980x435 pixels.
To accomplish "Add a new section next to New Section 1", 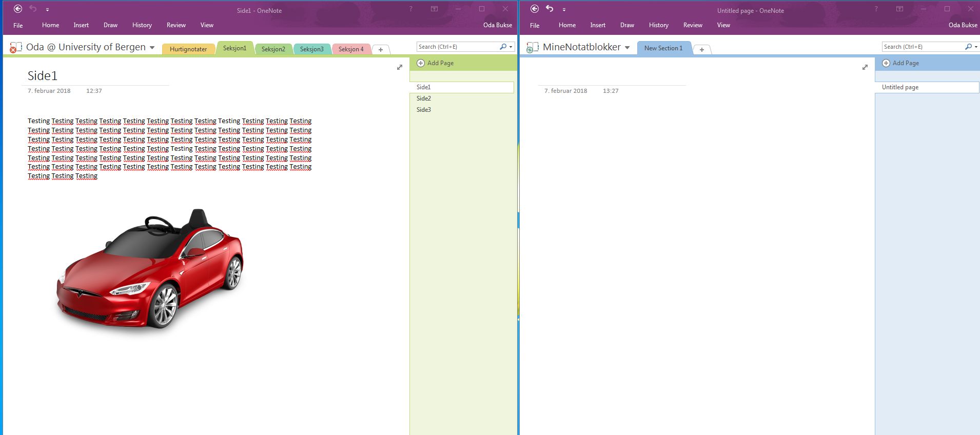I will (x=701, y=49).
